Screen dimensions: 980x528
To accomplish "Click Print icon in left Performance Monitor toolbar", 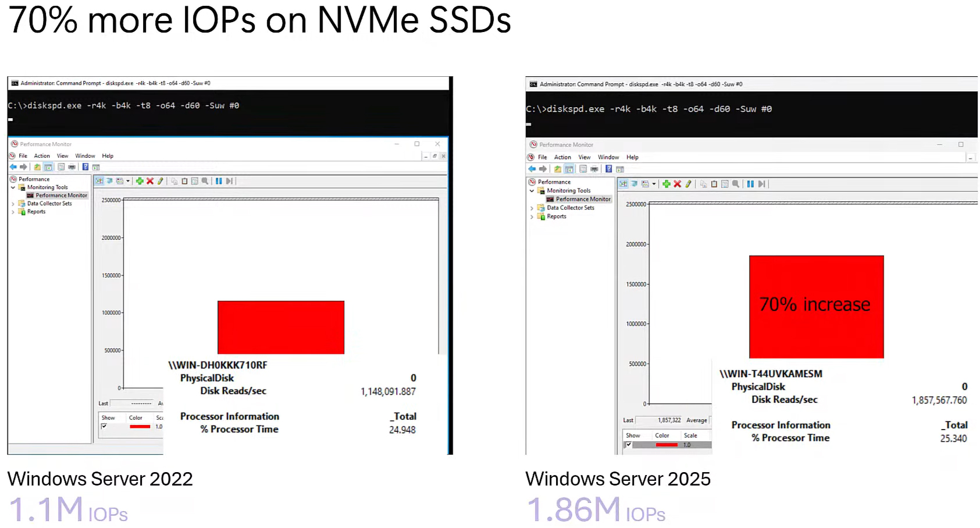I will pos(72,166).
